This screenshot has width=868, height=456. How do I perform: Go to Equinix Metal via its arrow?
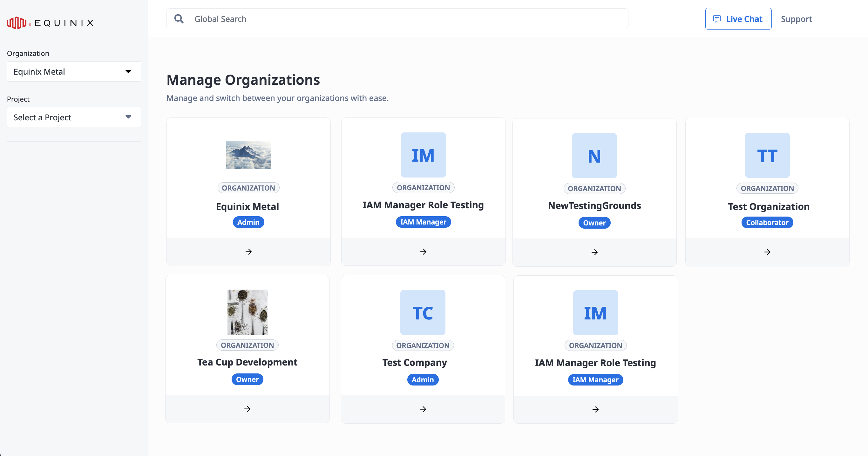(248, 251)
